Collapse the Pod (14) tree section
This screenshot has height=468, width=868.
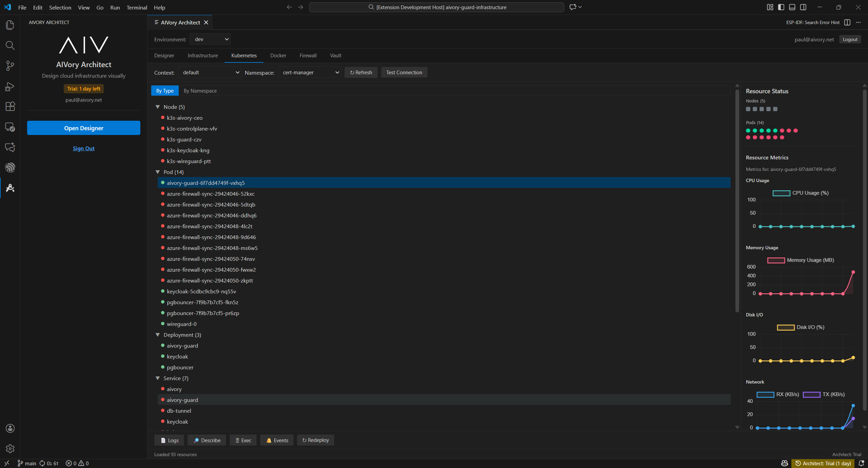(x=158, y=172)
